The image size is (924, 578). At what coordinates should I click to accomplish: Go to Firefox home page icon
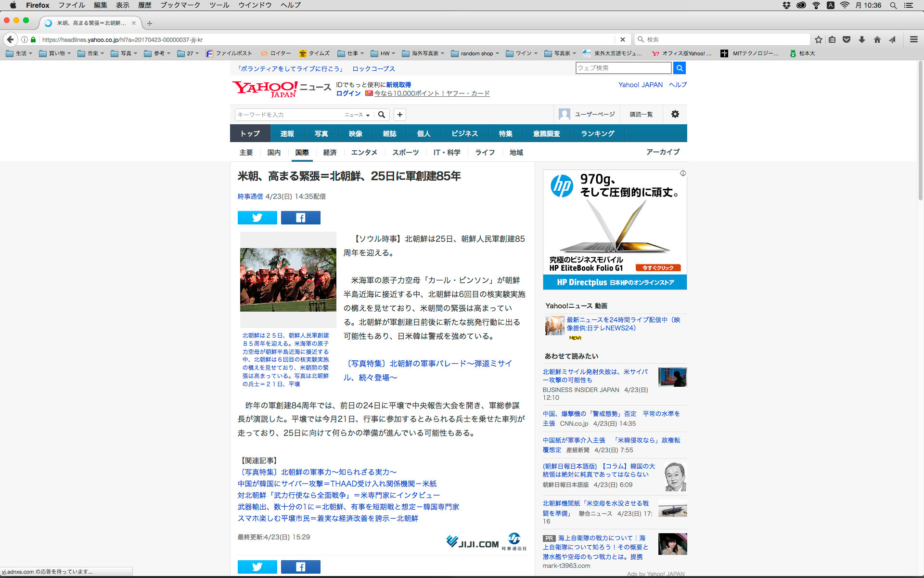coord(877,39)
